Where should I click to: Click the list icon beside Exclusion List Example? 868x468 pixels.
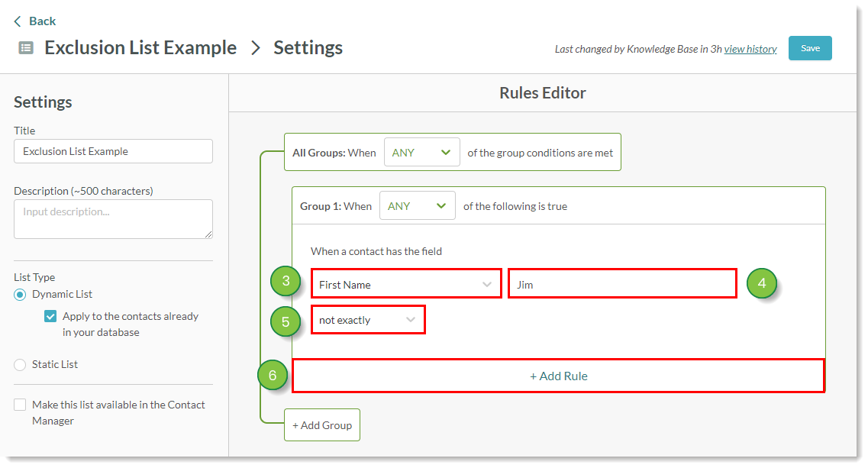click(x=26, y=48)
